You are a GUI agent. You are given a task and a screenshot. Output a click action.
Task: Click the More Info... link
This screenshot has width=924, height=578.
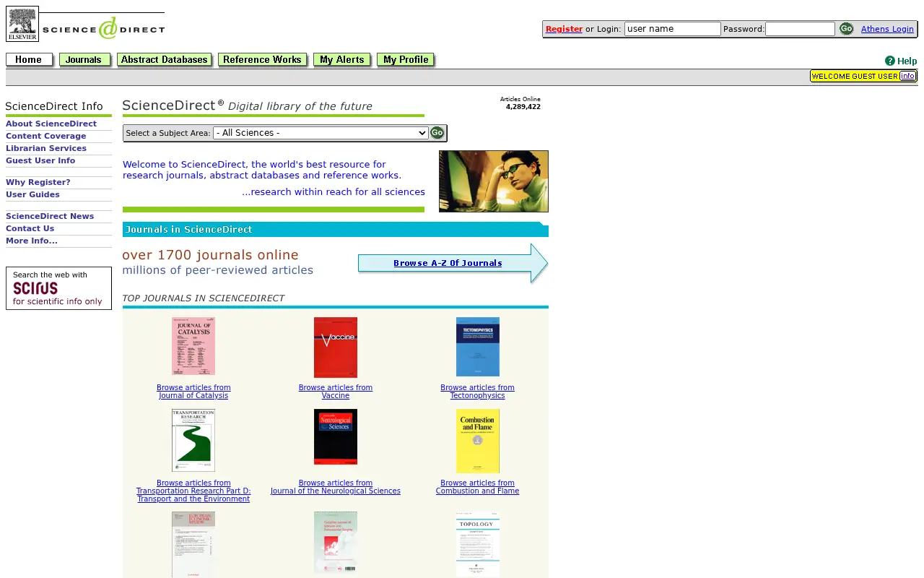click(32, 241)
